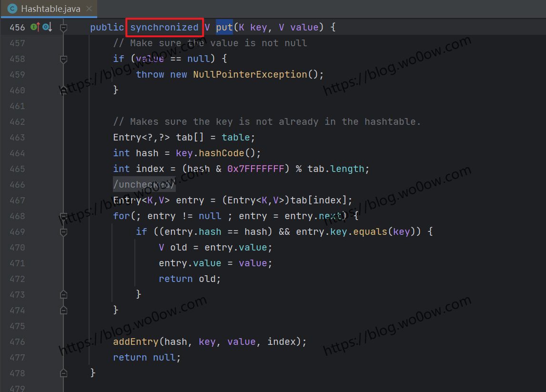Collapse the for loop at line 468
Screen dimensions: 546x392
(63, 216)
